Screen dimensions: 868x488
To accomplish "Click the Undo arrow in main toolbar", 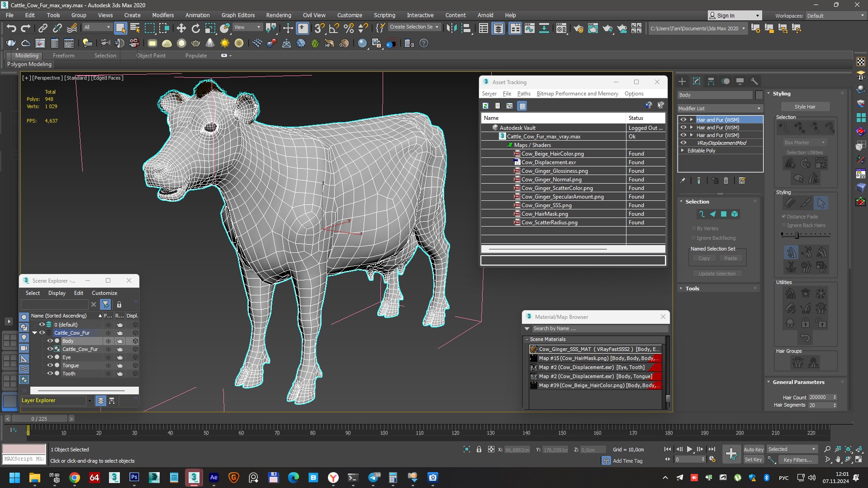I will coord(11,28).
